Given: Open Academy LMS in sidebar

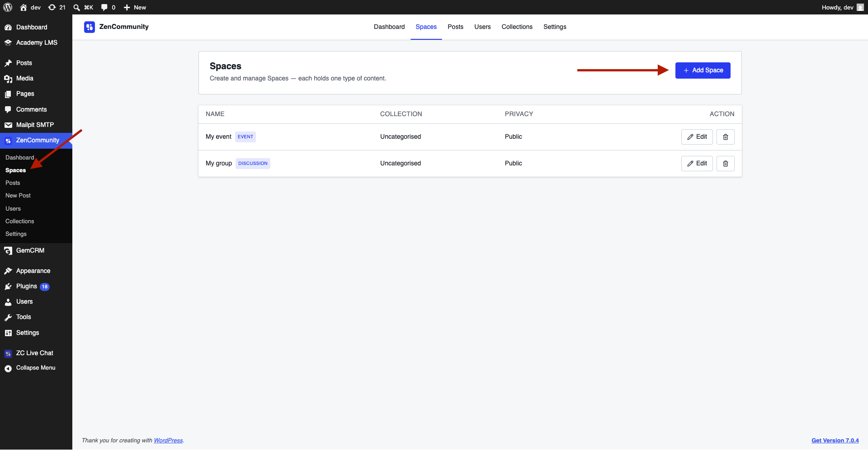Looking at the screenshot, I should point(36,42).
